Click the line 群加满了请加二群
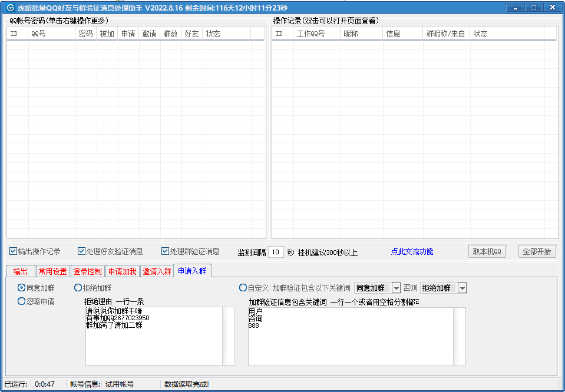 coord(114,325)
